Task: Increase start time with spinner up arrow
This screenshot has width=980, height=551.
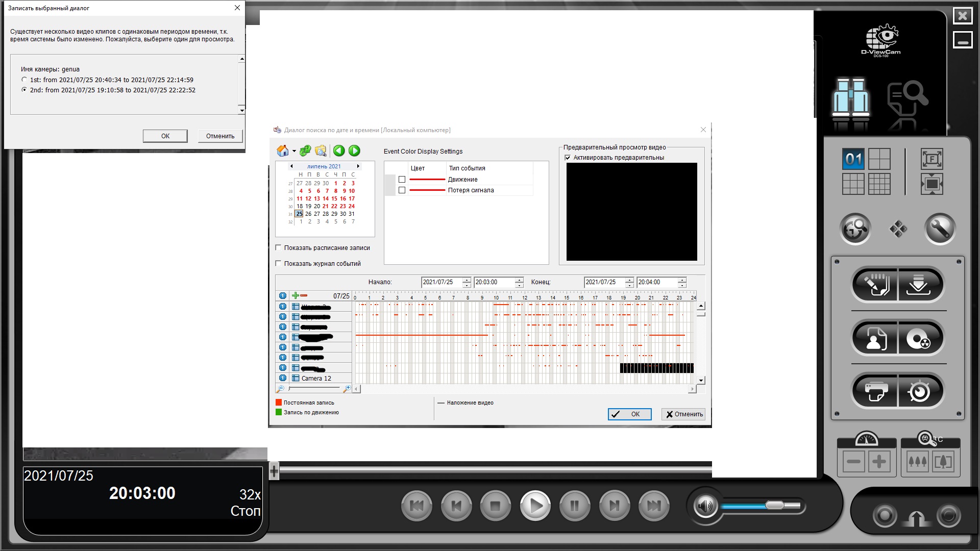Action: [x=519, y=280]
